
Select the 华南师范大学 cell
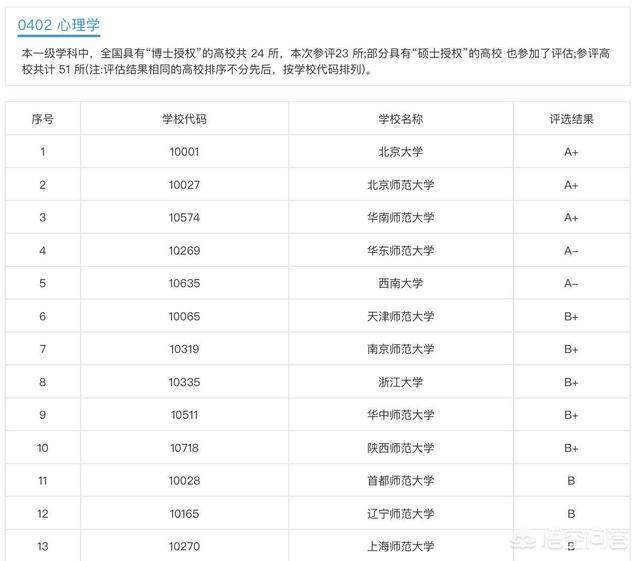point(400,218)
